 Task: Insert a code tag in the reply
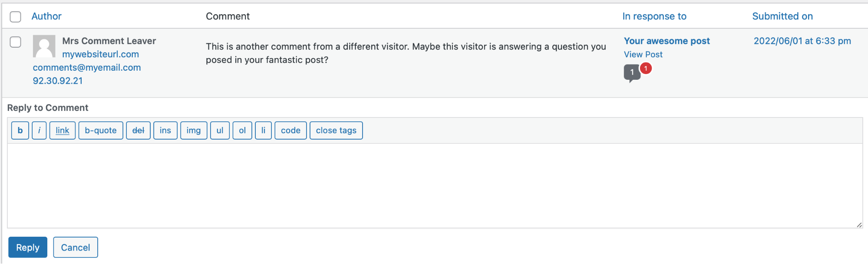[x=290, y=130]
